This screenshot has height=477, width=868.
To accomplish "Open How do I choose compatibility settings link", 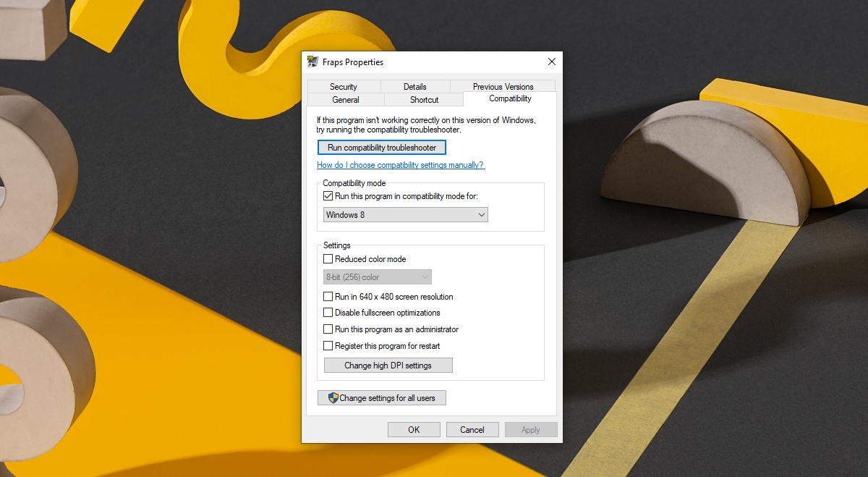I will [401, 165].
